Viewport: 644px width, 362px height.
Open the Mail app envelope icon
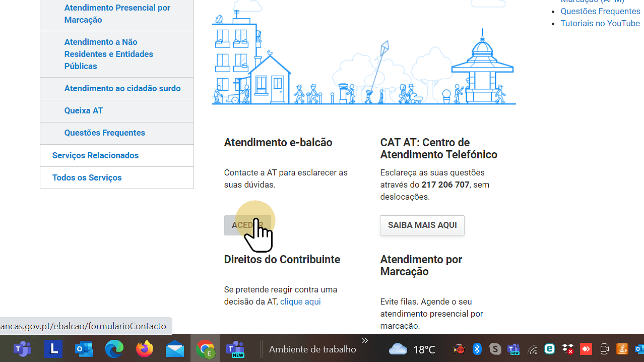click(175, 349)
